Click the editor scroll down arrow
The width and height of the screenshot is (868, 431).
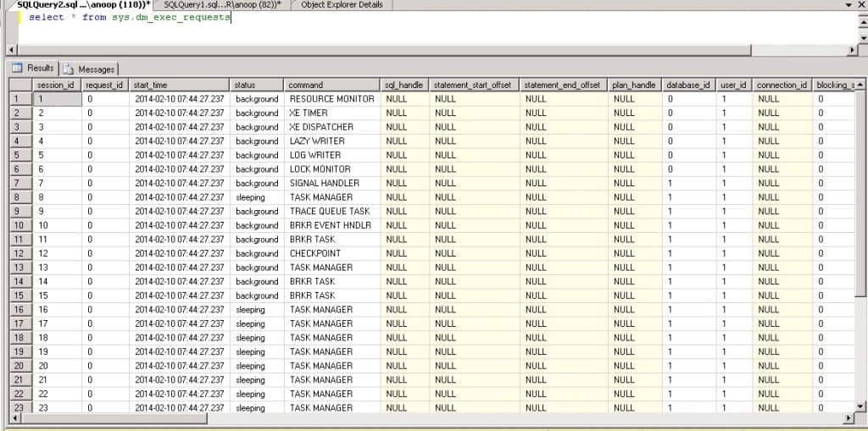click(x=861, y=38)
